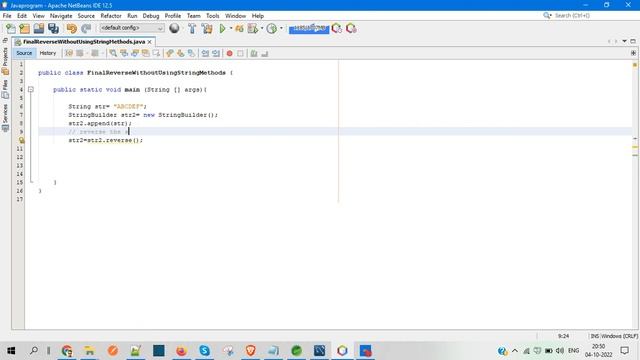Open the Source menu

click(x=86, y=16)
